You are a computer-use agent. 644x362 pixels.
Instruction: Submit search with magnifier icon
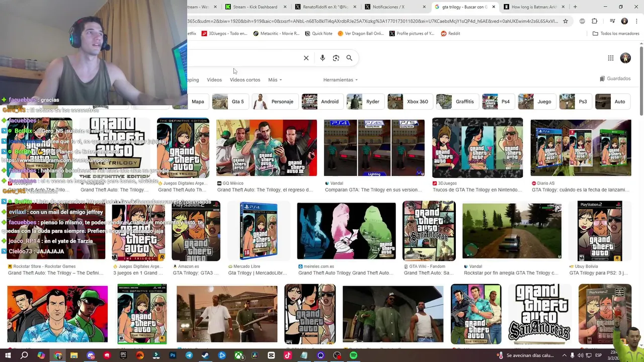click(349, 58)
